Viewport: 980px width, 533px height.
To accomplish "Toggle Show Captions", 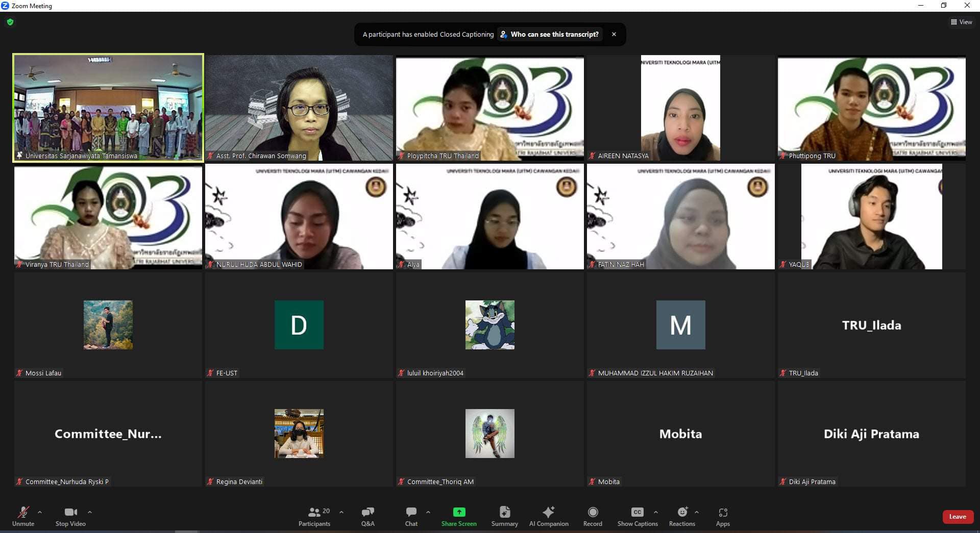I will [x=638, y=516].
